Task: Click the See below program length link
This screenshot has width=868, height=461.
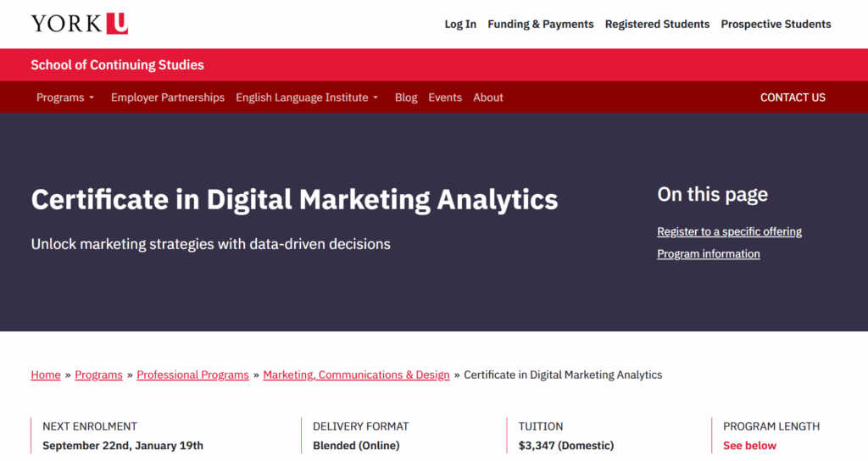Action: (x=749, y=446)
